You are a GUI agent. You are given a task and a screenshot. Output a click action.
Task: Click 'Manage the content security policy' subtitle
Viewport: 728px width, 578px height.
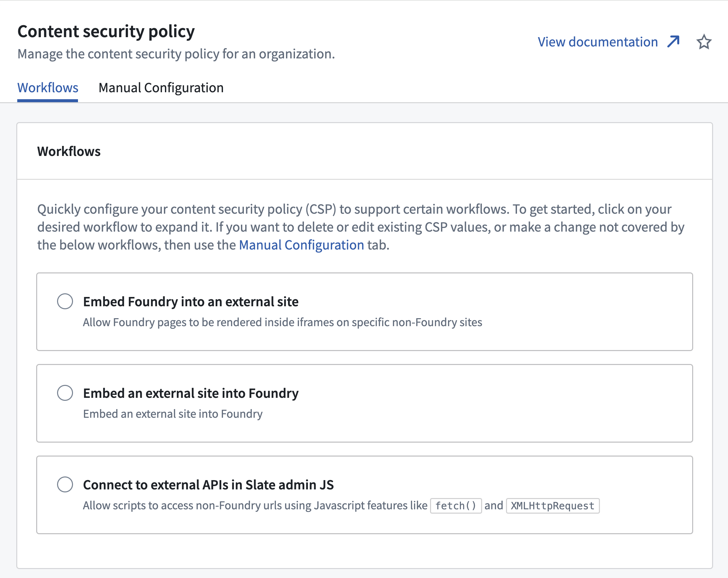tap(176, 54)
